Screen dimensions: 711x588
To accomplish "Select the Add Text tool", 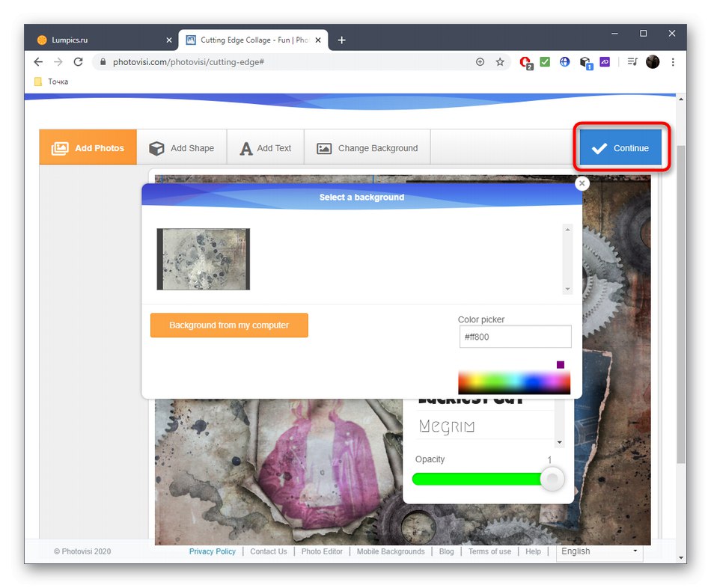I will (265, 148).
